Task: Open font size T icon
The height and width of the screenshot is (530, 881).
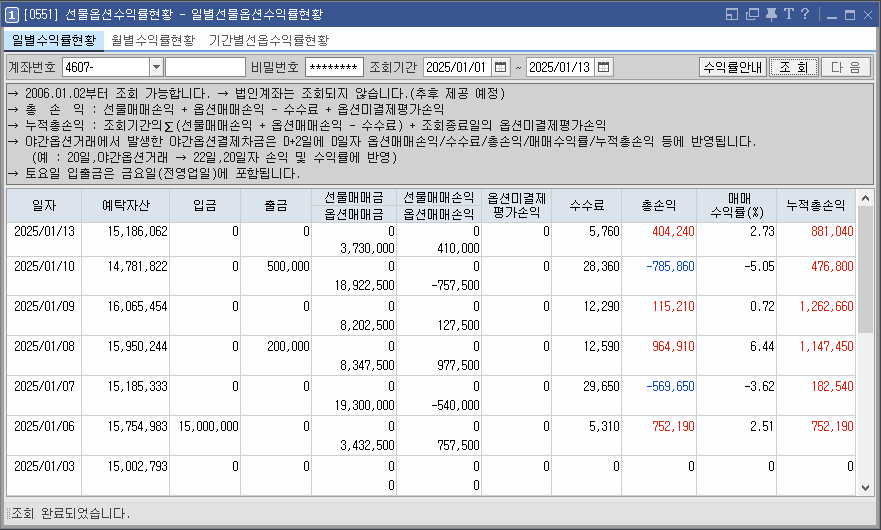Action: click(789, 14)
